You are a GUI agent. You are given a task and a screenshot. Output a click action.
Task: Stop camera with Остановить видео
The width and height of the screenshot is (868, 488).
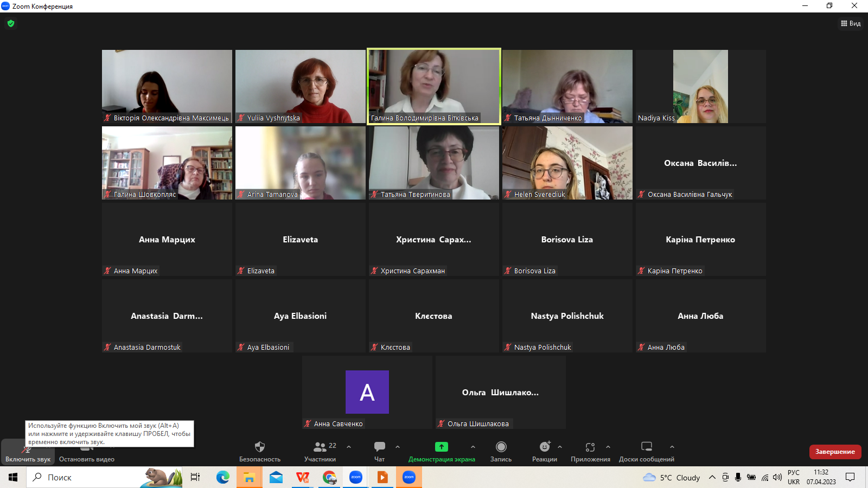[86, 453]
